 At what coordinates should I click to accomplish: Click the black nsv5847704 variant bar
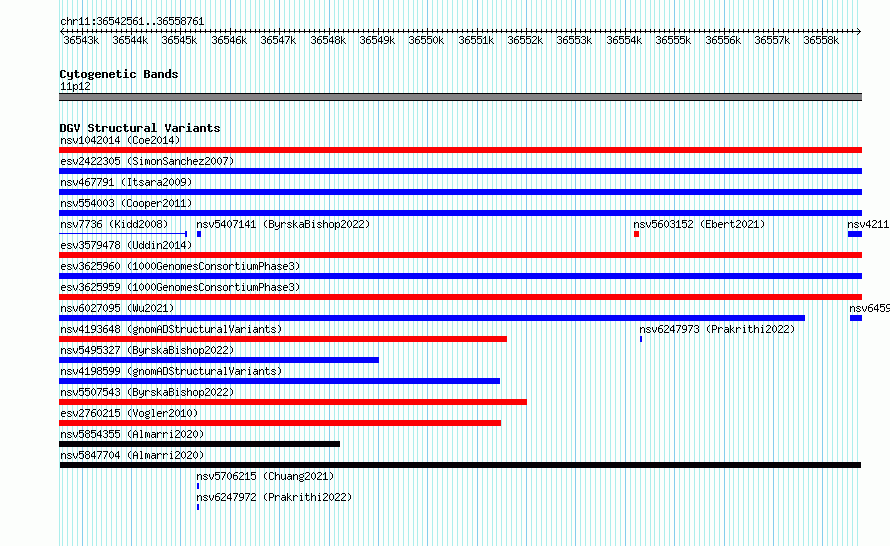pyautogui.click(x=460, y=465)
